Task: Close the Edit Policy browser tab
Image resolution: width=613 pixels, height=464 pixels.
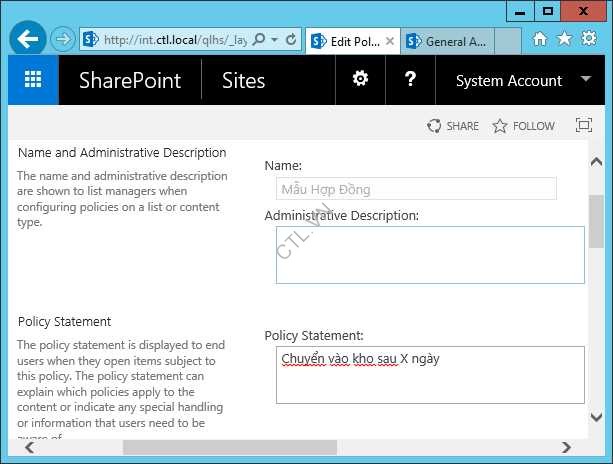Action: tap(390, 41)
